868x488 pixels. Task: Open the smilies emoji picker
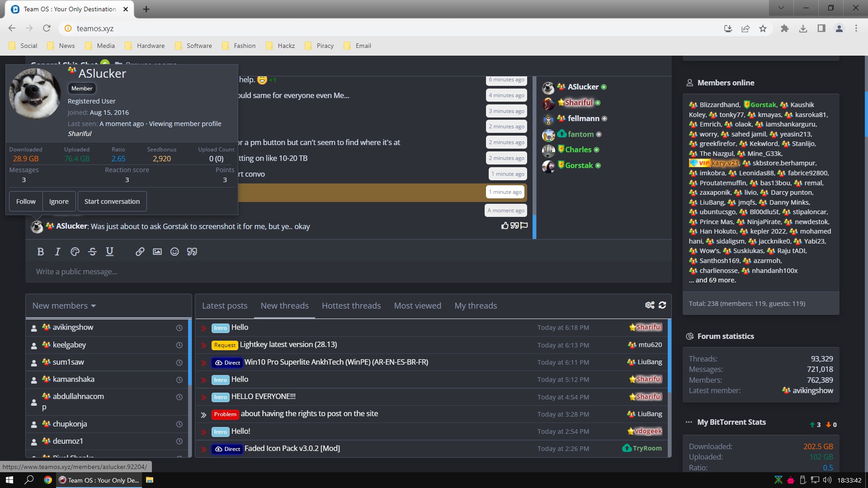pos(175,252)
